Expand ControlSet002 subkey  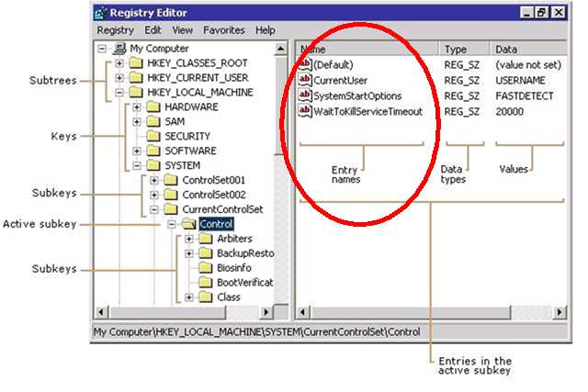154,195
